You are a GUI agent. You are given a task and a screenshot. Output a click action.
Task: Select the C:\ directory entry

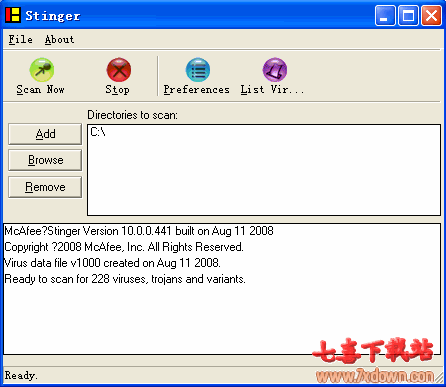pyautogui.click(x=98, y=132)
